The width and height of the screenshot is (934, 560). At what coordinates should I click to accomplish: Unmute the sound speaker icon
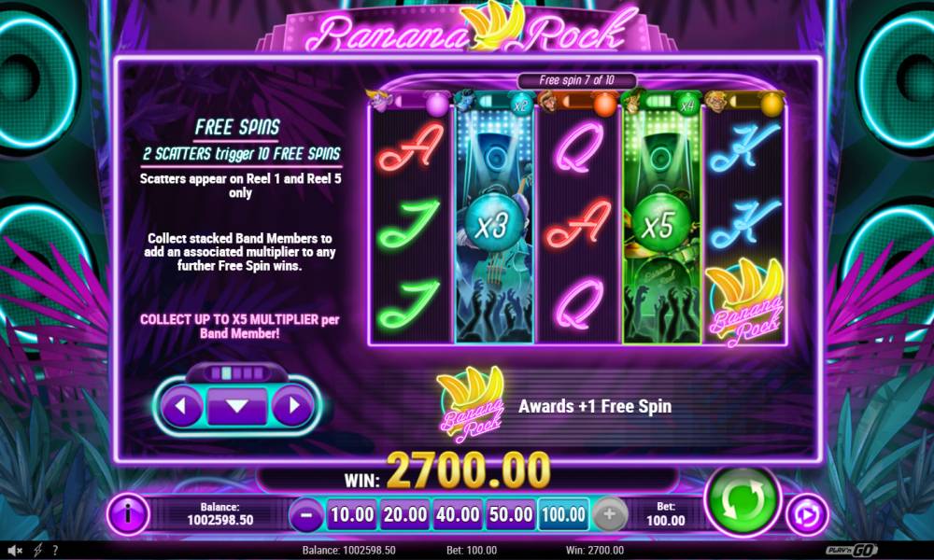(x=15, y=551)
